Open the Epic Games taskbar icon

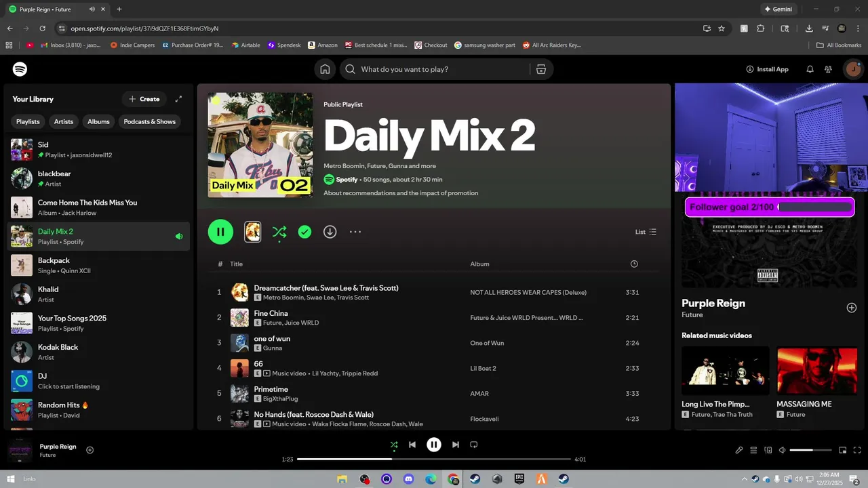[x=519, y=479]
